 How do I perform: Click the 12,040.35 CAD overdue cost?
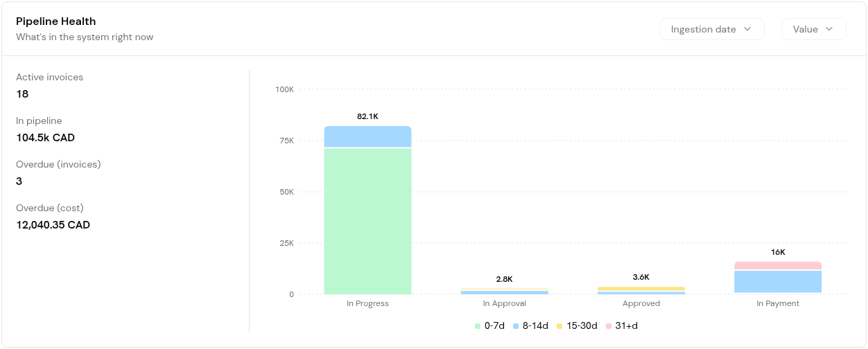pyautogui.click(x=53, y=225)
